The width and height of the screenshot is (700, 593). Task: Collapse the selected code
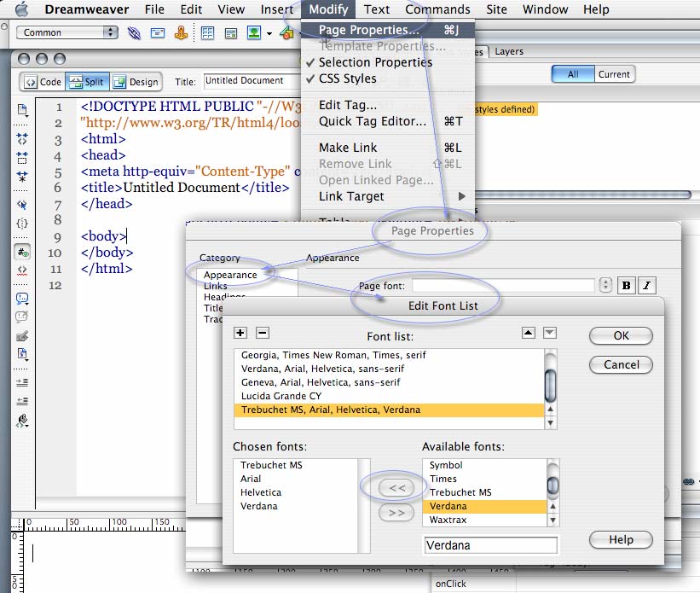[x=22, y=157]
